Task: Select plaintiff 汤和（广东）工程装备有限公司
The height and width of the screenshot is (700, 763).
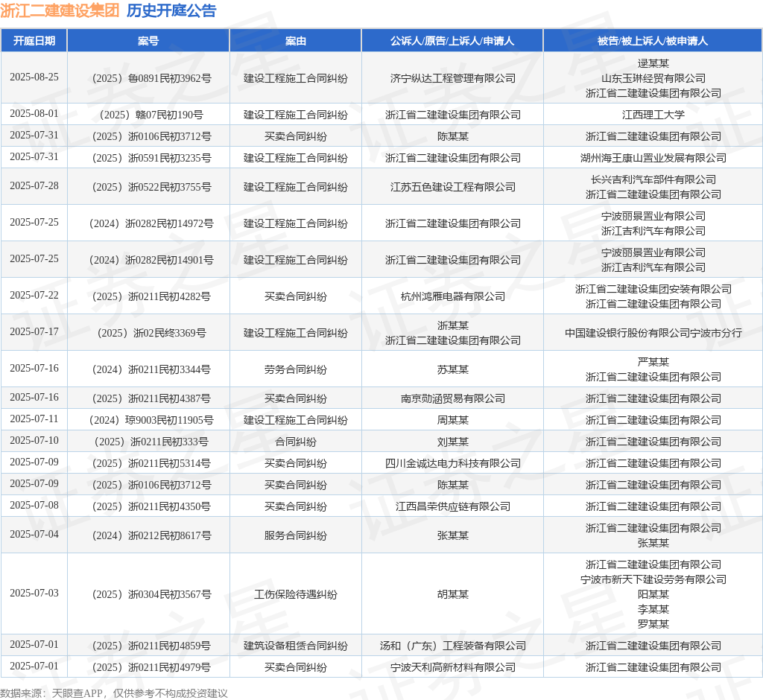Action: 452,646
